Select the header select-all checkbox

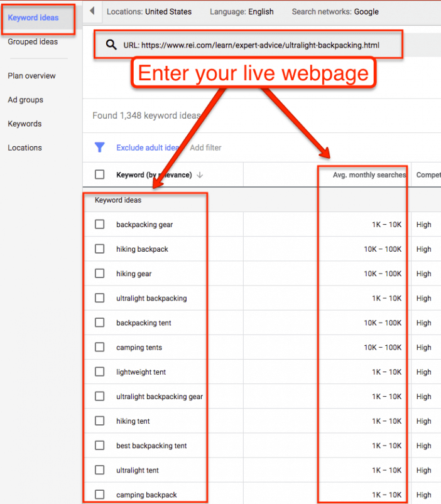coord(100,174)
